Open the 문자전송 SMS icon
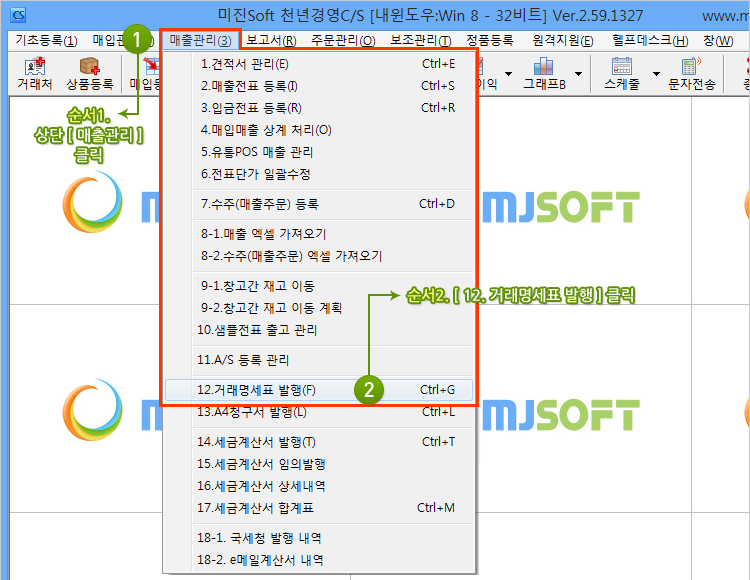 691,74
